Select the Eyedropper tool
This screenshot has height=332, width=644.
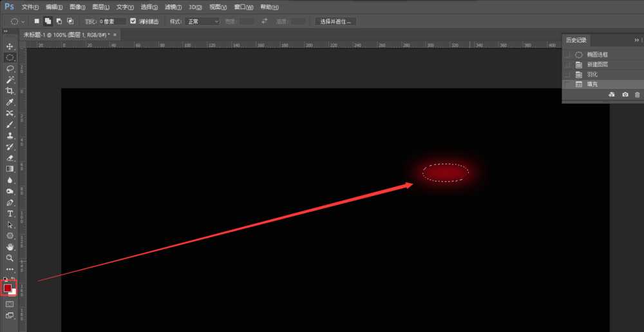pos(10,102)
